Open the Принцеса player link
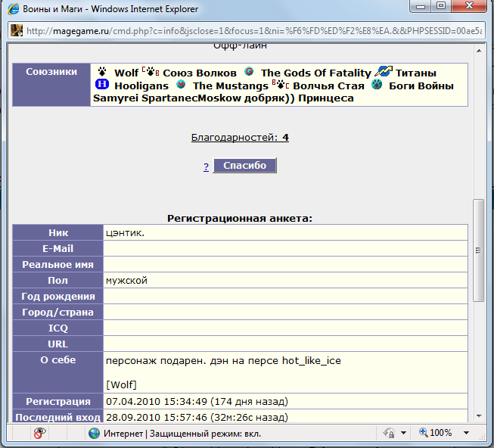Screen dimensions: 494x448 click(x=326, y=98)
